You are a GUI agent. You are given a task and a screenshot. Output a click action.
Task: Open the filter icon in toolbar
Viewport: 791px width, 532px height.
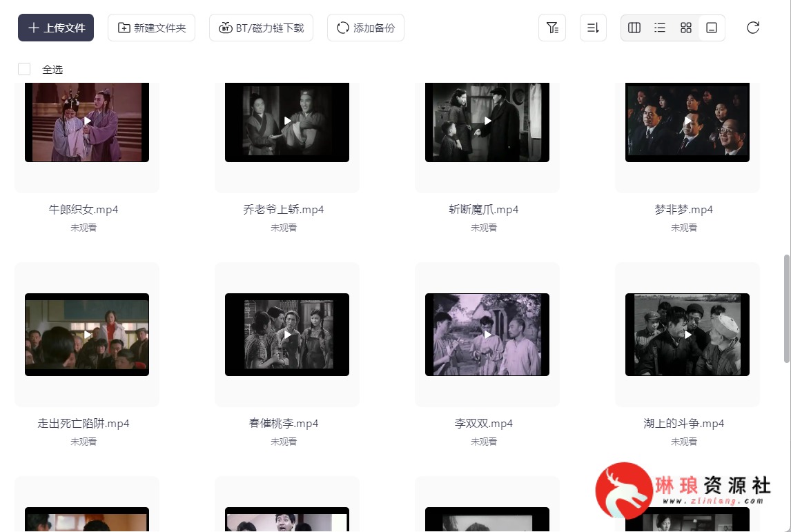tap(552, 28)
